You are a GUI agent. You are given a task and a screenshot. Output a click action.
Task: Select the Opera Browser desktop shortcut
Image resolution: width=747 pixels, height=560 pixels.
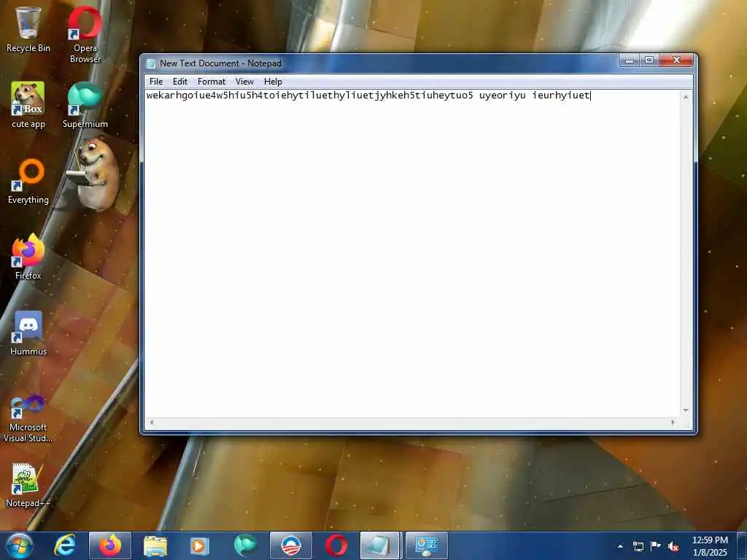85,34
